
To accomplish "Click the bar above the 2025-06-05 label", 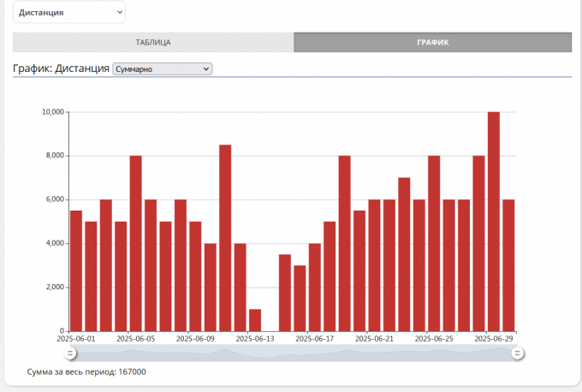I will pyautogui.click(x=135, y=243).
